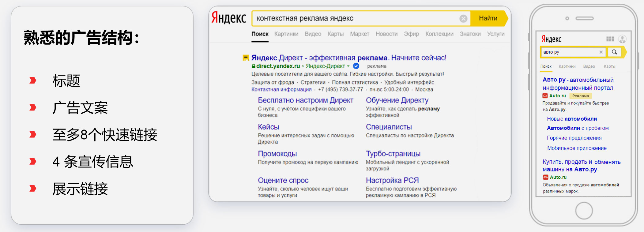Open the Настройка РСЯ quick link
Viewport: 644px width, 232px height.
tap(392, 181)
